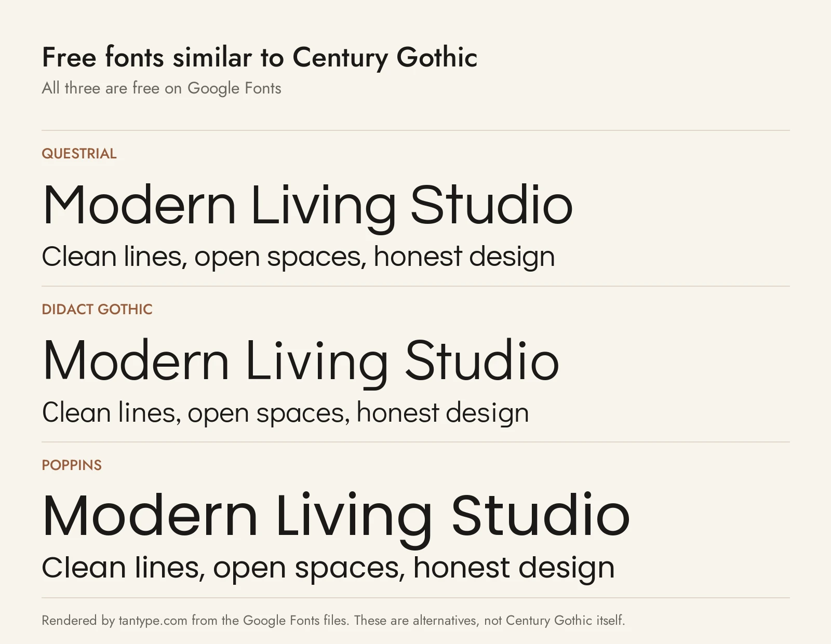The height and width of the screenshot is (644, 831).
Task: Click the DIDACT GOTHIC font label
Action: pos(97,310)
